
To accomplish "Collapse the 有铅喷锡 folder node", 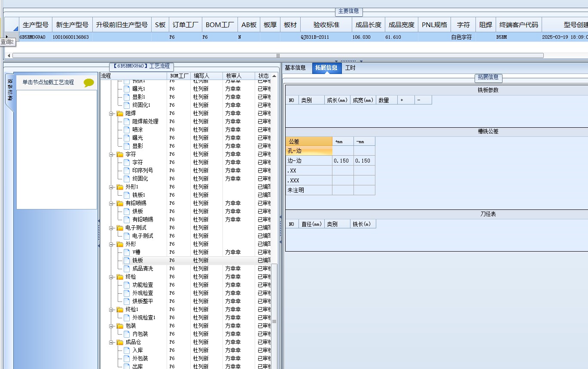I will [111, 203].
